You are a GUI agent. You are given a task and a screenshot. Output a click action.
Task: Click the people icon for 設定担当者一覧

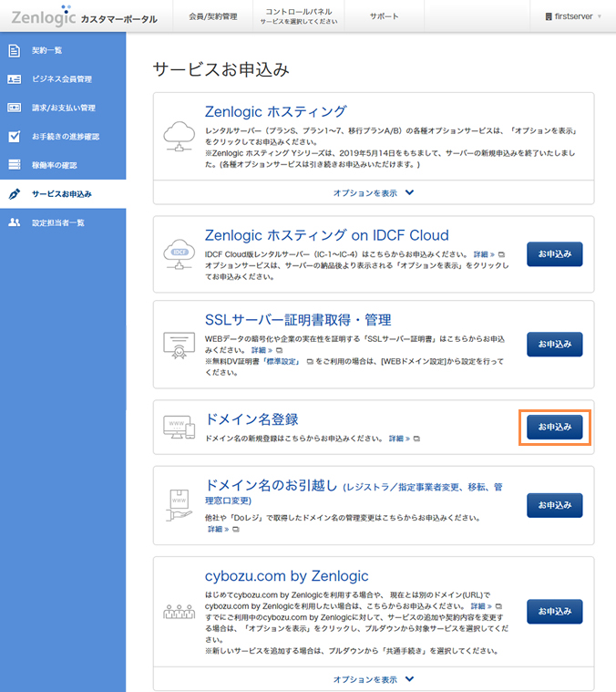pyautogui.click(x=14, y=222)
